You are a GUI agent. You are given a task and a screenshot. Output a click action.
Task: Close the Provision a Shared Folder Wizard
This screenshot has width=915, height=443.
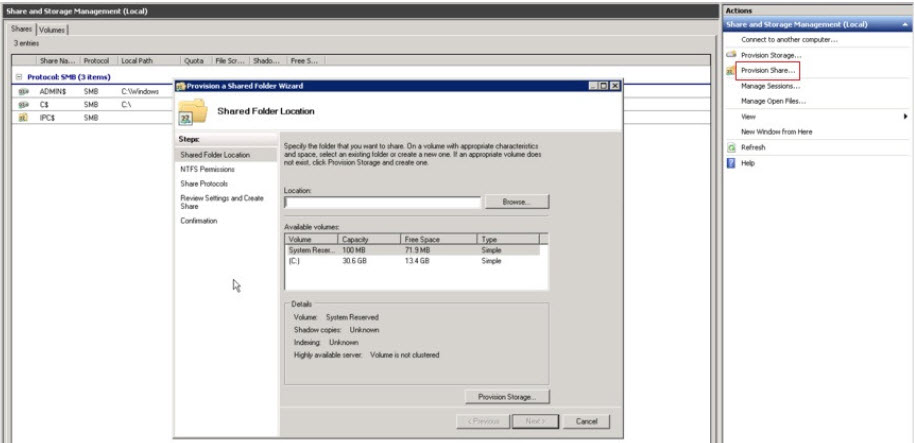[x=614, y=86]
